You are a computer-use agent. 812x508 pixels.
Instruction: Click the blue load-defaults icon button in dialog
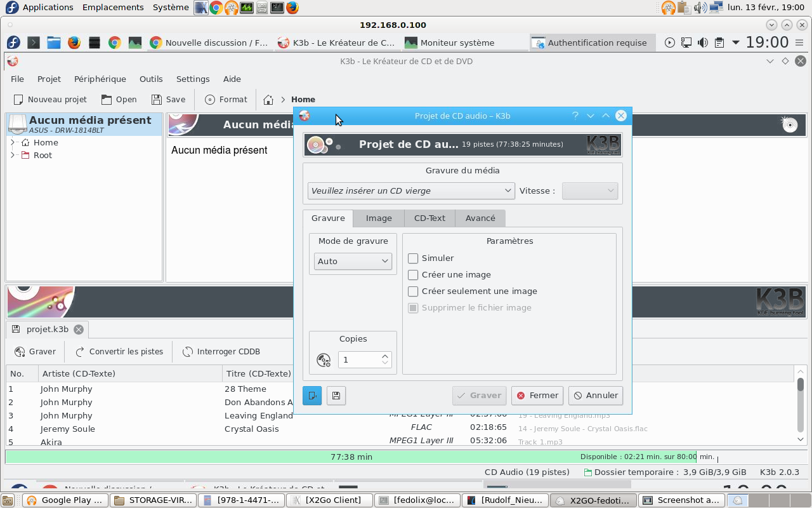coord(312,396)
